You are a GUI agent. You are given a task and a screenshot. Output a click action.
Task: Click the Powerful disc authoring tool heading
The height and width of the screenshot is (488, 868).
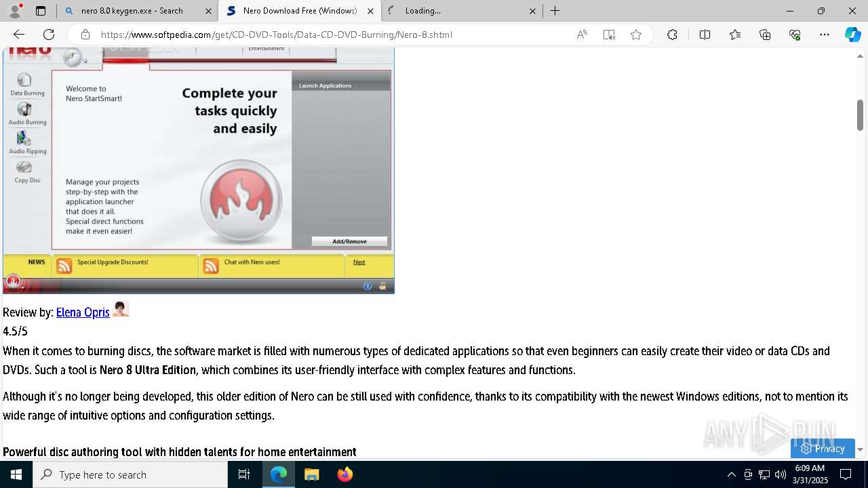tap(180, 452)
